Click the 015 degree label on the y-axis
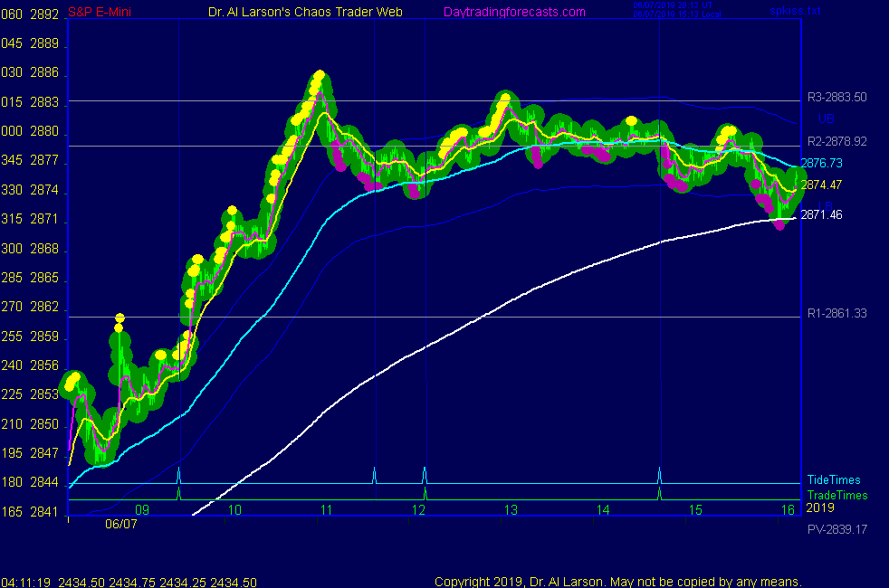This screenshot has height=588, width=889. [12, 102]
